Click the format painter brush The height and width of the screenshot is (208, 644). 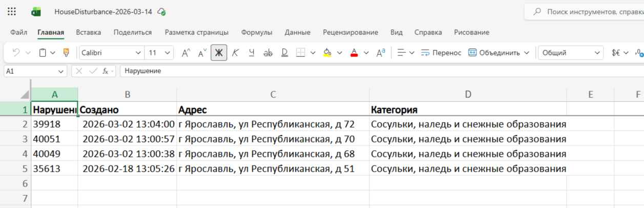click(x=66, y=53)
